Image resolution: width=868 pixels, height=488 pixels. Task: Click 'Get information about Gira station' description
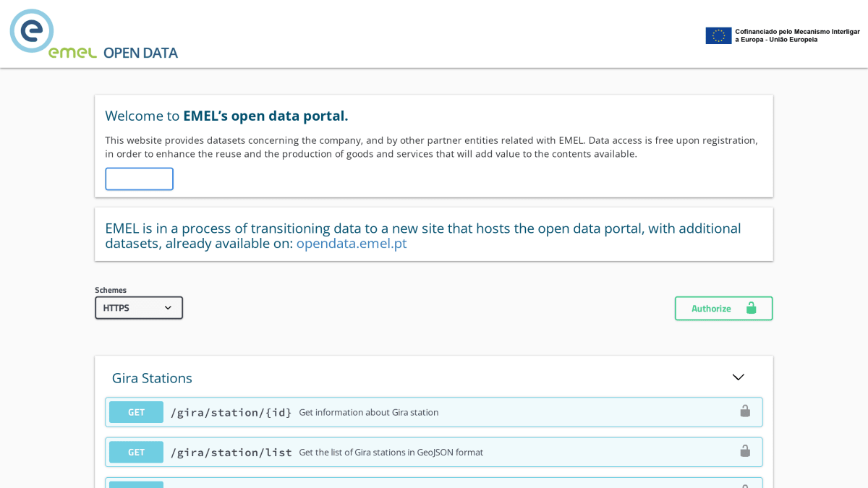click(x=369, y=412)
